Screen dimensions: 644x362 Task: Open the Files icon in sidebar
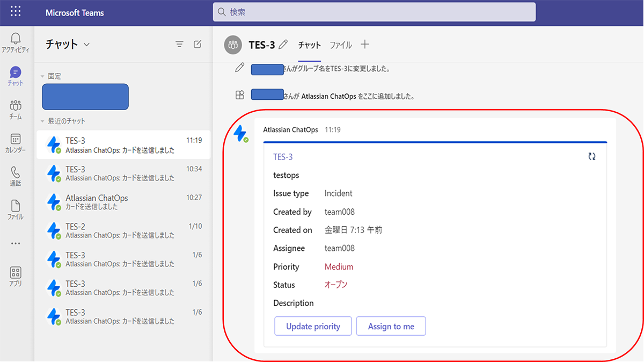point(16,206)
